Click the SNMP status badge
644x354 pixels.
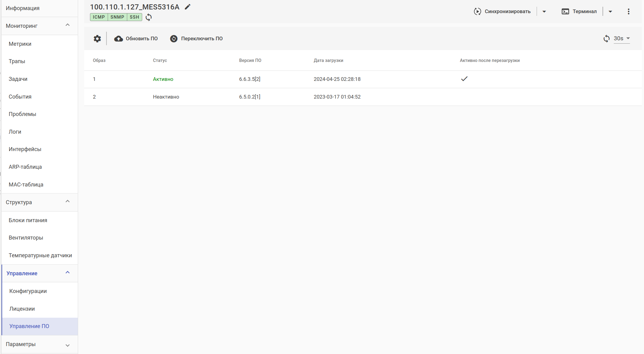click(x=117, y=17)
